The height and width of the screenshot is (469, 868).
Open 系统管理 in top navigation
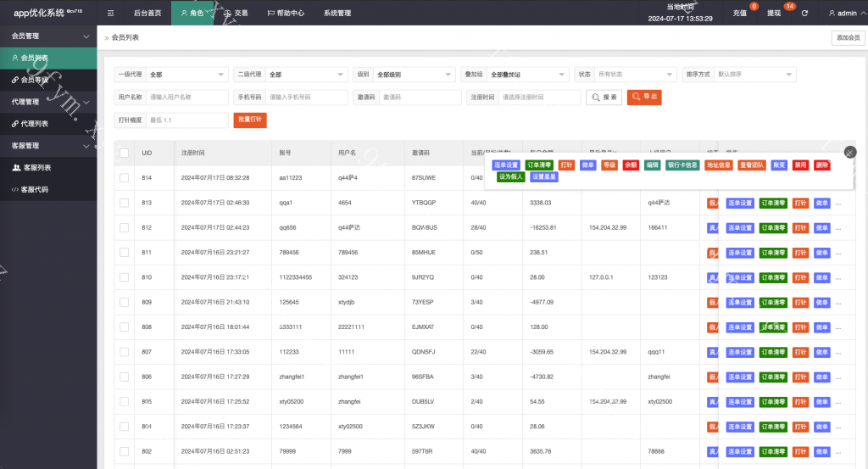337,13
